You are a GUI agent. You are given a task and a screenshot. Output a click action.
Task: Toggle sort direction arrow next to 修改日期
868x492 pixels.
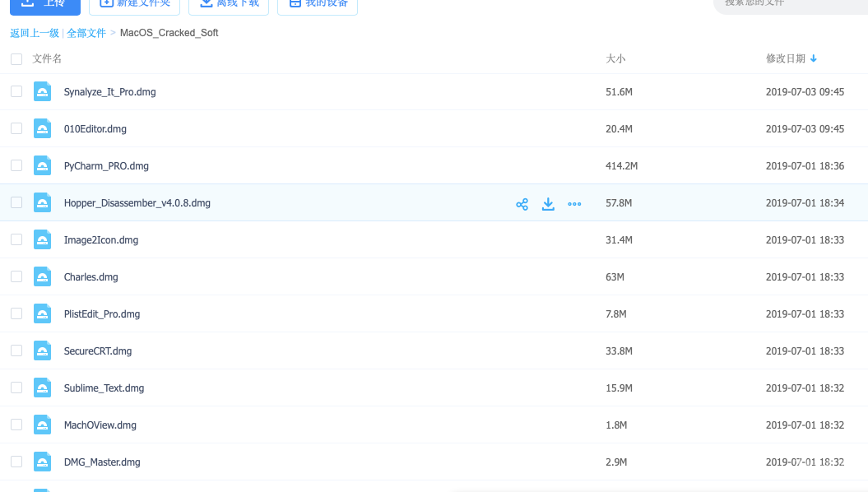(x=813, y=58)
